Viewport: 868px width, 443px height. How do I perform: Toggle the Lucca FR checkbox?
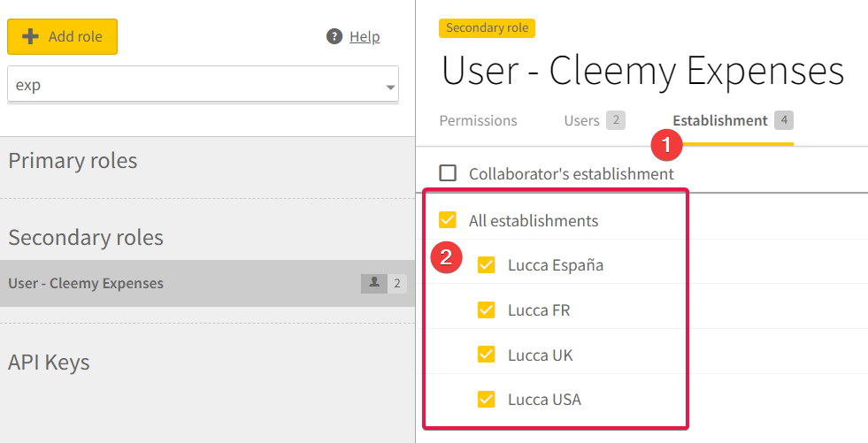tap(486, 309)
